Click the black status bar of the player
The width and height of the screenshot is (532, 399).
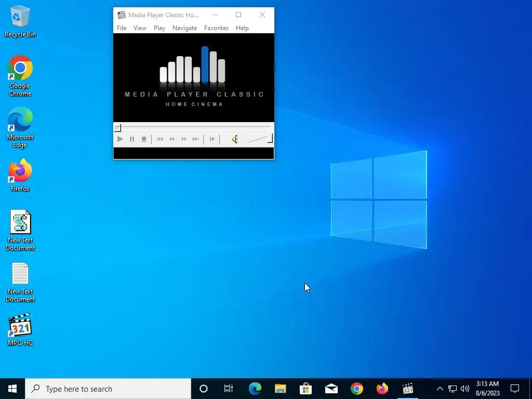point(193,153)
